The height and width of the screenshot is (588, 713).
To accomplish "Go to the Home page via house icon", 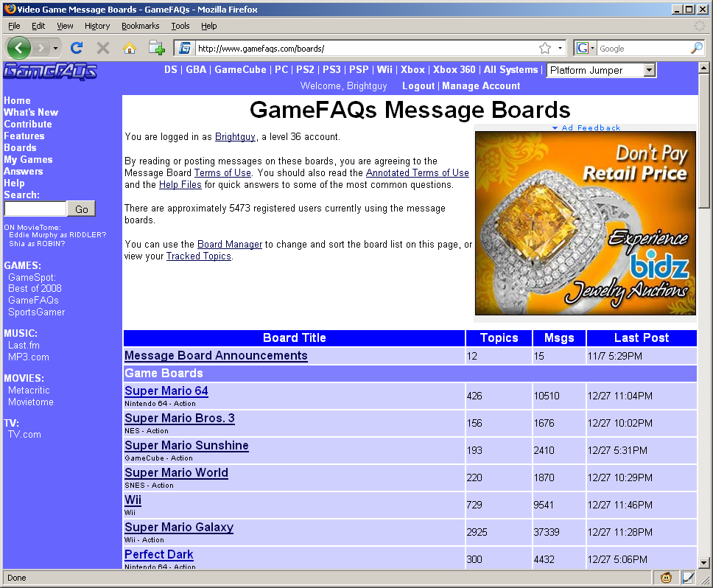I will [130, 48].
